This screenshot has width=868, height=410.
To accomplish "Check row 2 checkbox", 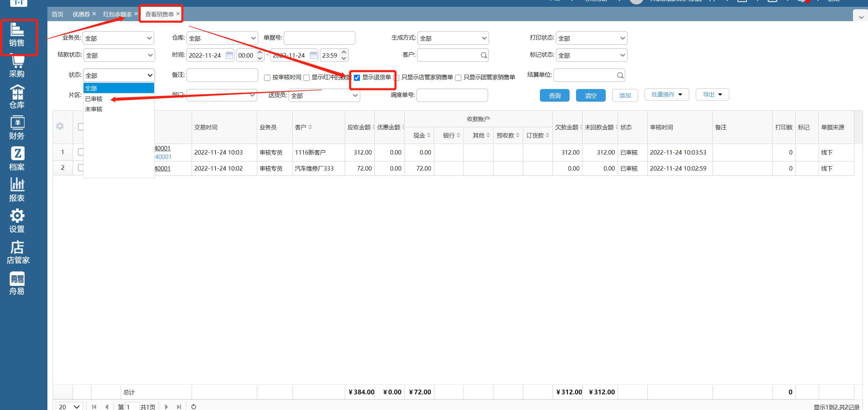I will coord(81,167).
